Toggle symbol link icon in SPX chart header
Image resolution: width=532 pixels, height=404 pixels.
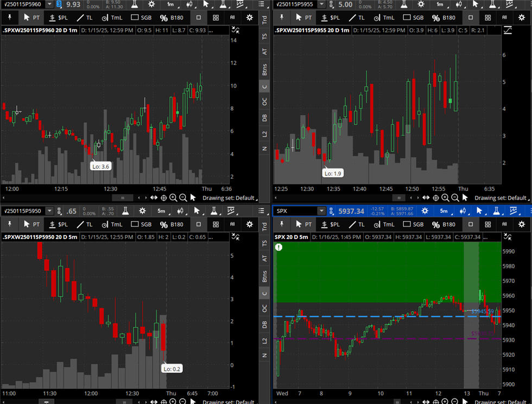click(x=331, y=211)
